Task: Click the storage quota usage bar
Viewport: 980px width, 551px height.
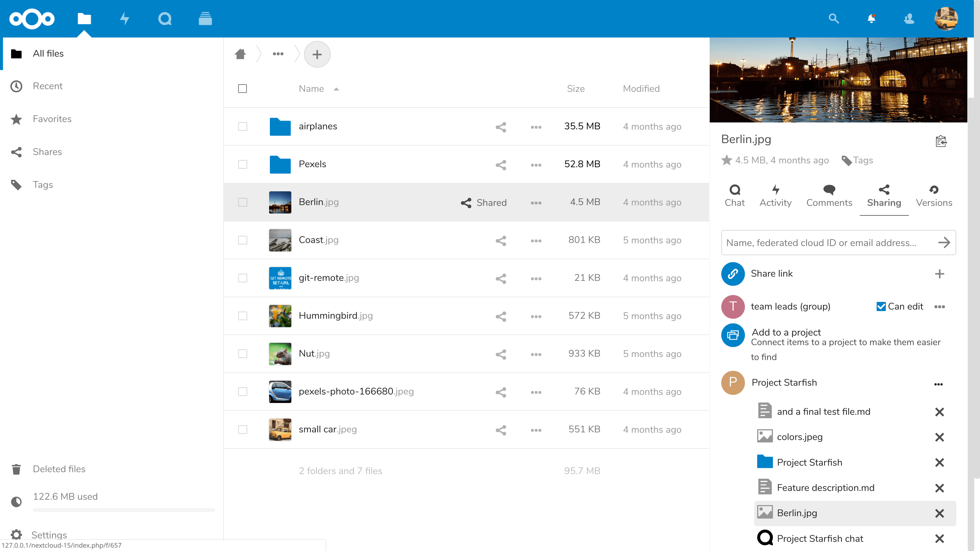Action: click(x=124, y=510)
